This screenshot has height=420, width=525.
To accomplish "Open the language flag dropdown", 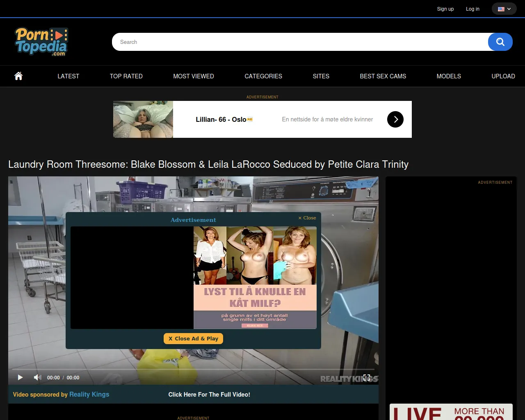I will [504, 9].
